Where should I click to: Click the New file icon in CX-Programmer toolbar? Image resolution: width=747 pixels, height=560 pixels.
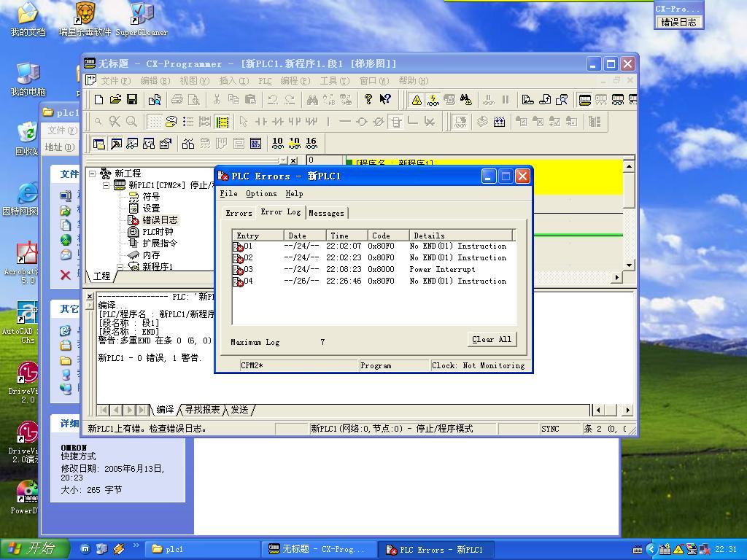[x=98, y=99]
